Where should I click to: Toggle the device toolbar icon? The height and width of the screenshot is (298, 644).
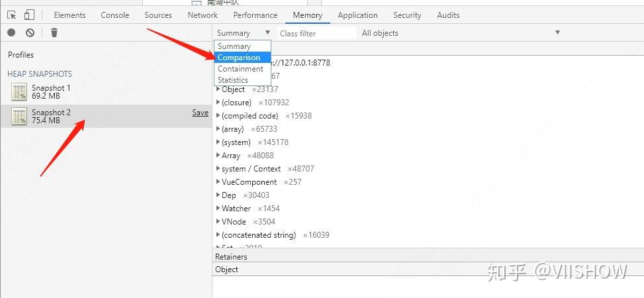[29, 15]
